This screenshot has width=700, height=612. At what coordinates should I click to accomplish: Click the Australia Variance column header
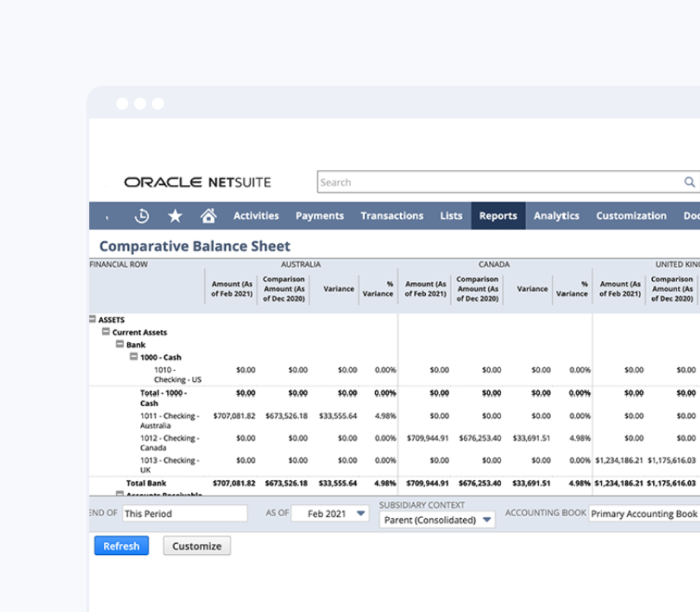click(x=339, y=289)
